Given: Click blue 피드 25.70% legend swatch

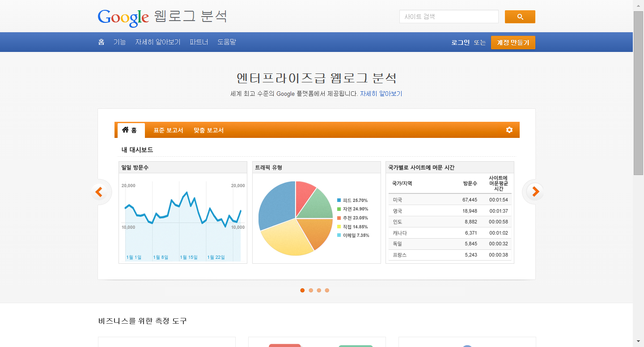Looking at the screenshot, I should [x=339, y=200].
